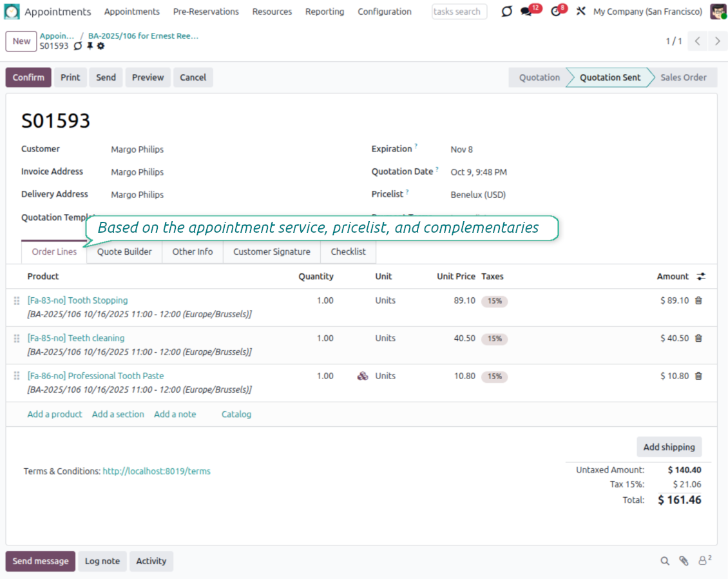Switch to the Quote Builder tab

124,251
